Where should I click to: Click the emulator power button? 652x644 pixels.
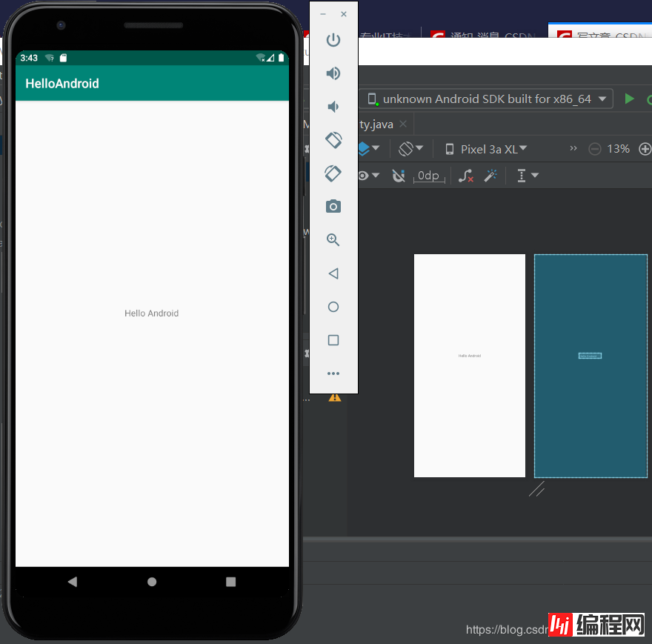[333, 40]
